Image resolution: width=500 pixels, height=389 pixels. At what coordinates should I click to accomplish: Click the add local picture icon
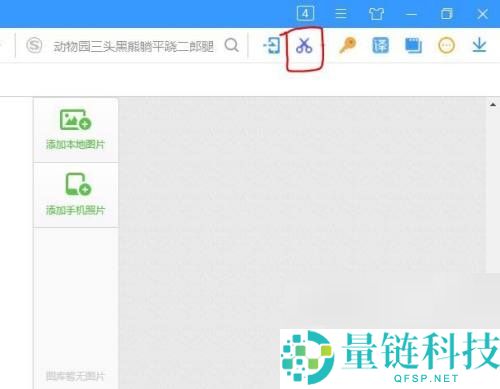pos(75,120)
